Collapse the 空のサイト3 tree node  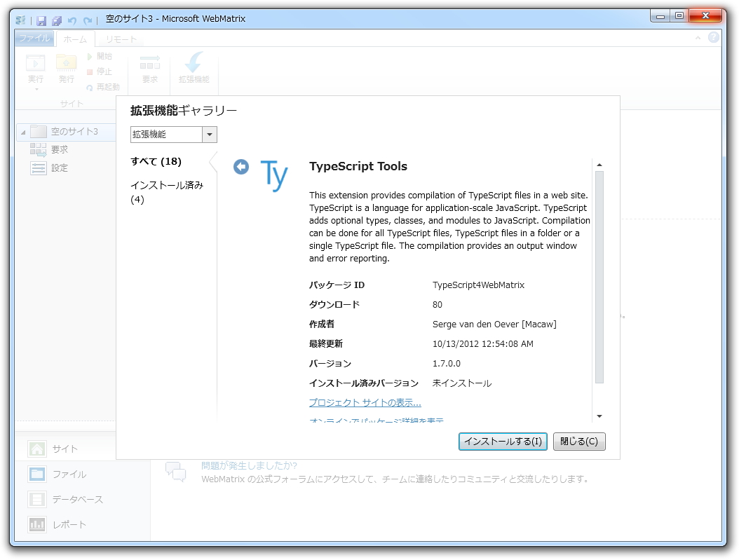pyautogui.click(x=24, y=131)
